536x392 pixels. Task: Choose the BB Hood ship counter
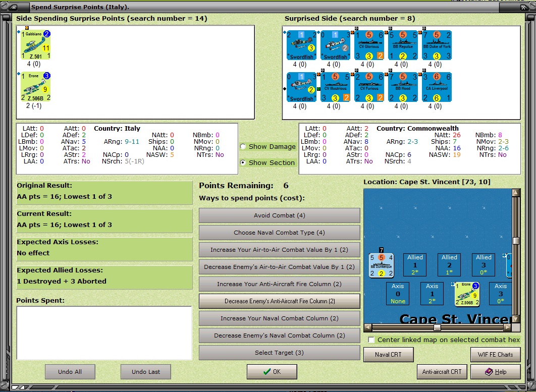coord(403,87)
